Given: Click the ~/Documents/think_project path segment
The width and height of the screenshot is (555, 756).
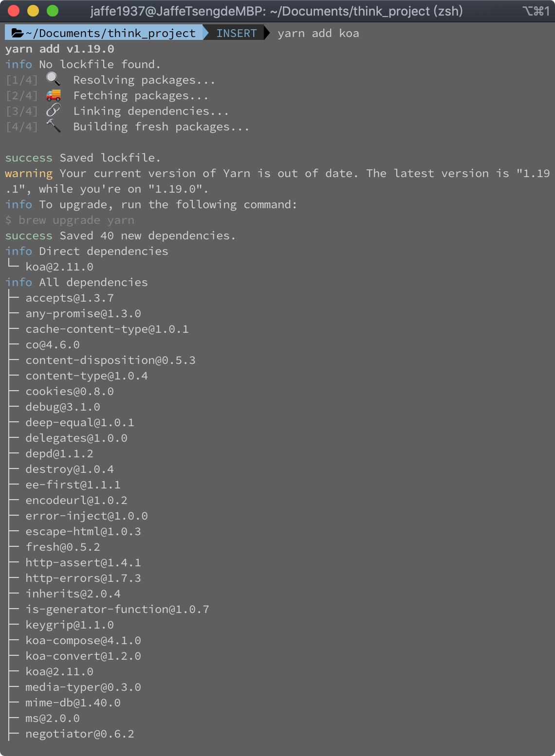Looking at the screenshot, I should click(x=110, y=33).
